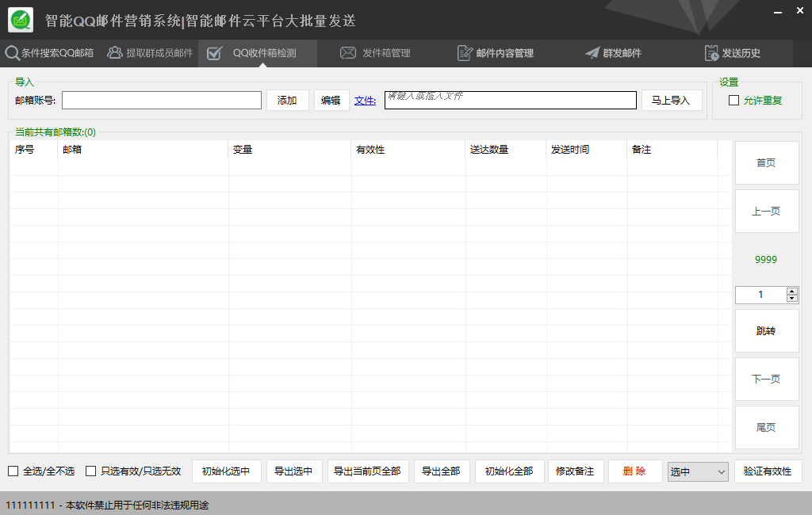
Task: Click the 变量 column header
Action: [x=289, y=150]
